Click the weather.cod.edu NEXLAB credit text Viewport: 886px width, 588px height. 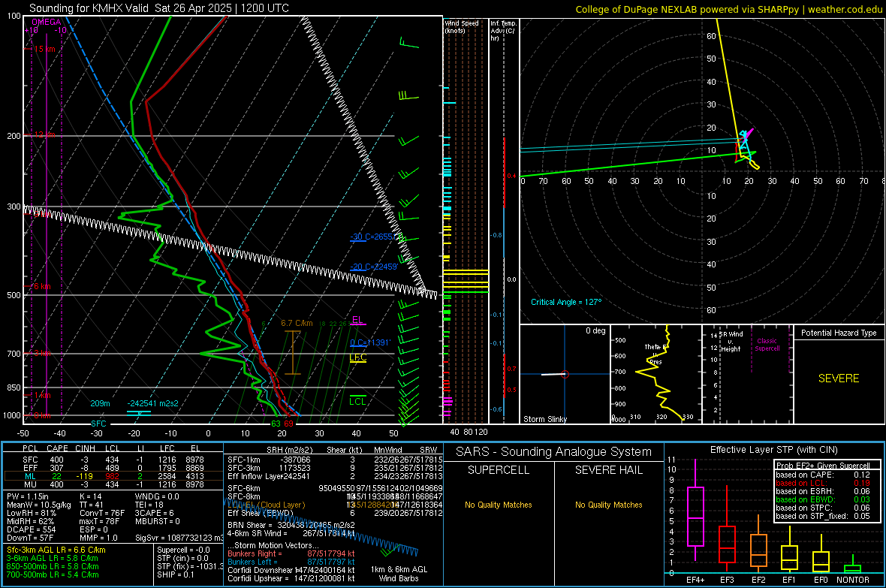(x=728, y=9)
